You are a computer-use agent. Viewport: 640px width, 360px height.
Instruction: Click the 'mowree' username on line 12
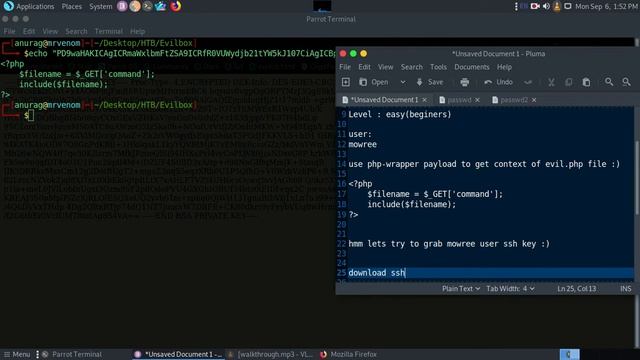(x=362, y=144)
